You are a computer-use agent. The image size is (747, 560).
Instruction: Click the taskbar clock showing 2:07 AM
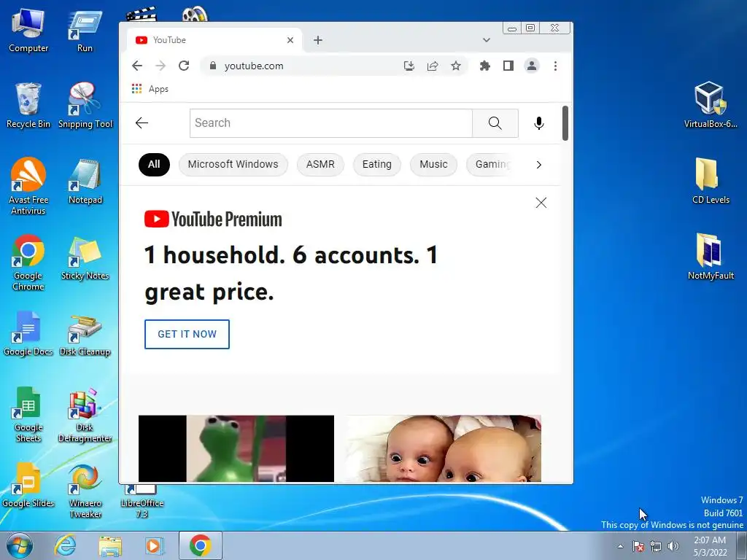tap(710, 546)
